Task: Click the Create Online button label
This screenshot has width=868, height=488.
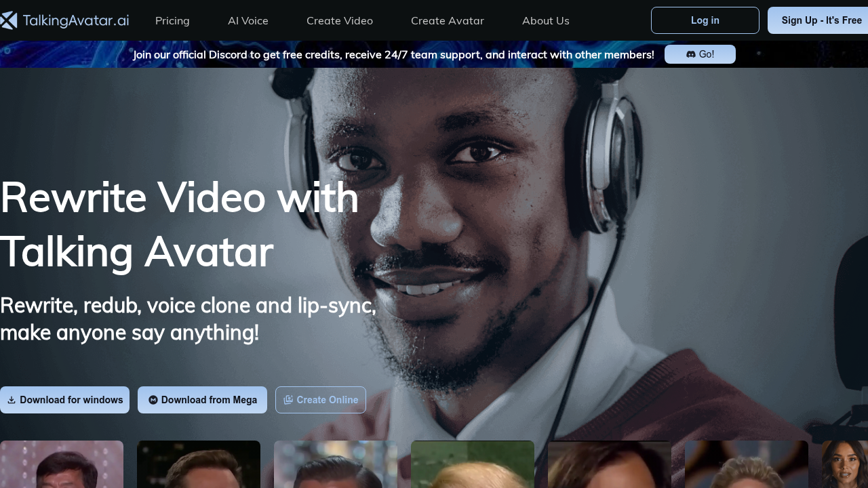Action: (x=328, y=400)
